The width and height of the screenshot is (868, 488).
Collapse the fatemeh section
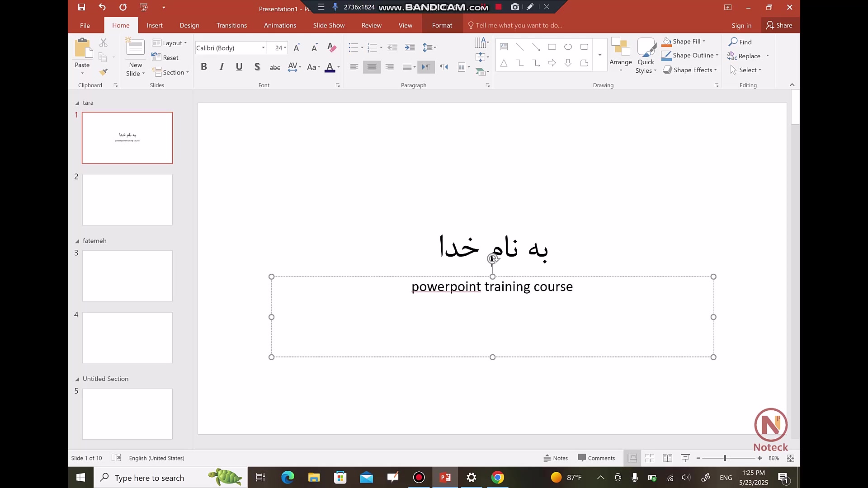[x=77, y=241]
